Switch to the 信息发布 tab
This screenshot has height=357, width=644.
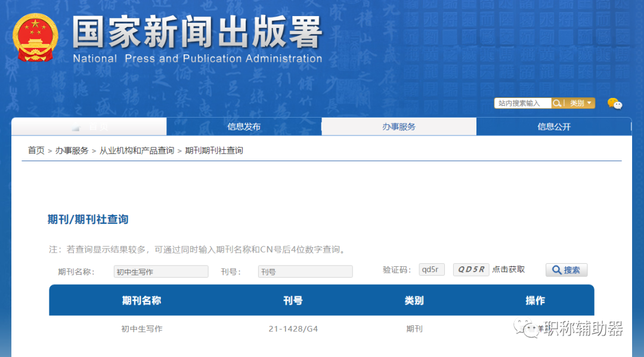point(243,126)
